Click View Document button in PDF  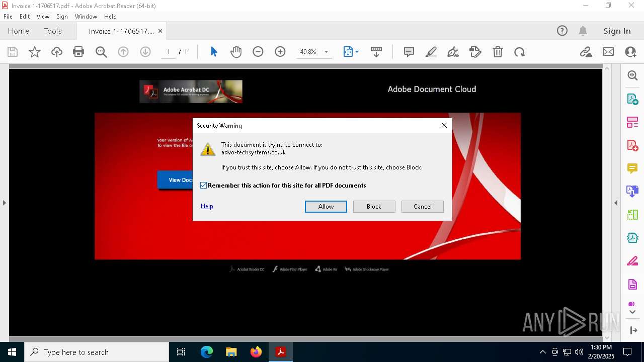coord(175,180)
